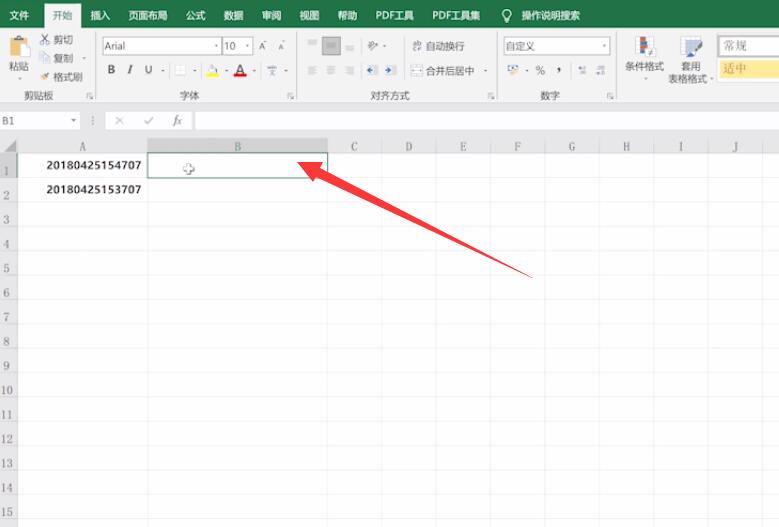Select cell A1 containing 20180425154707
Viewport: 779px width, 527px height.
click(82, 165)
